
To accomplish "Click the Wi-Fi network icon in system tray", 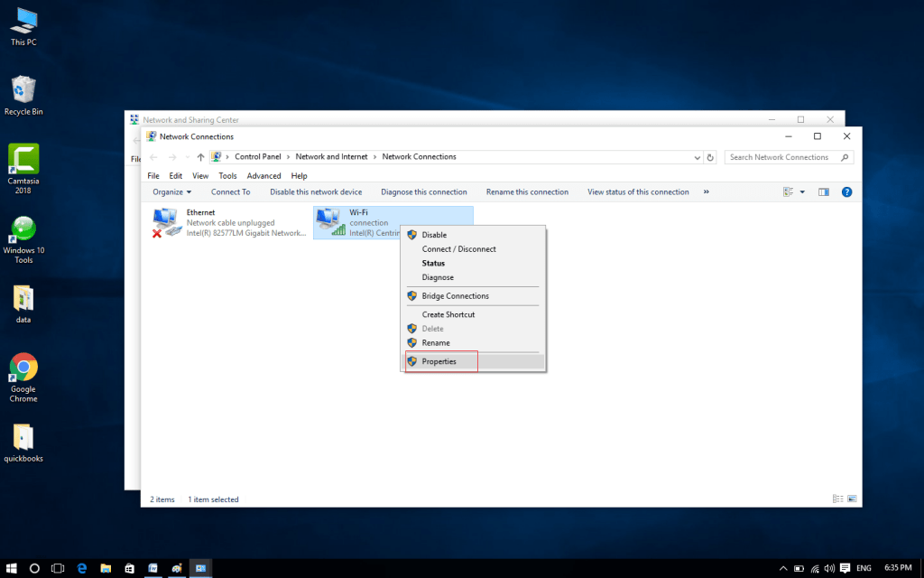I will (815, 568).
